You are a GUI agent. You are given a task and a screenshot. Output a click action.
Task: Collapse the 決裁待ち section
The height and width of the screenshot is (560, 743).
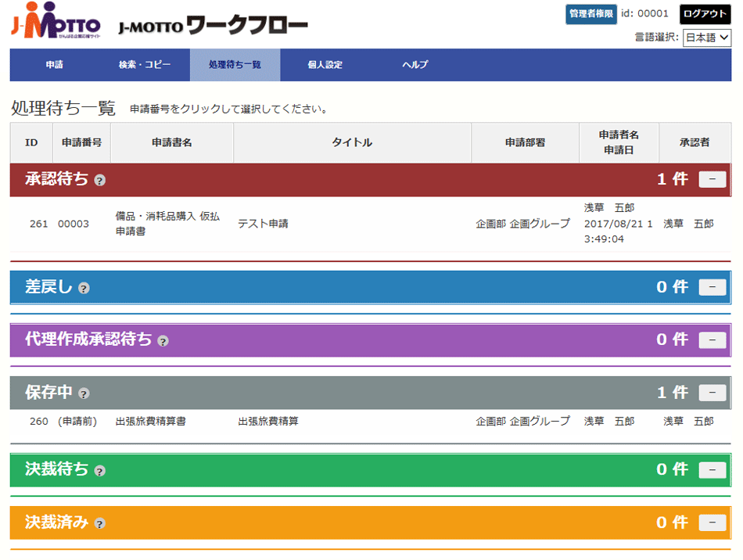click(712, 470)
